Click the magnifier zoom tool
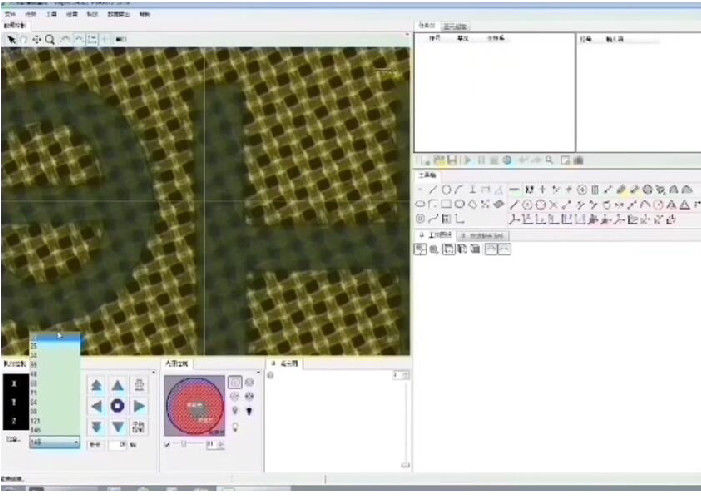Screen dimensions: 701x501 (49, 39)
